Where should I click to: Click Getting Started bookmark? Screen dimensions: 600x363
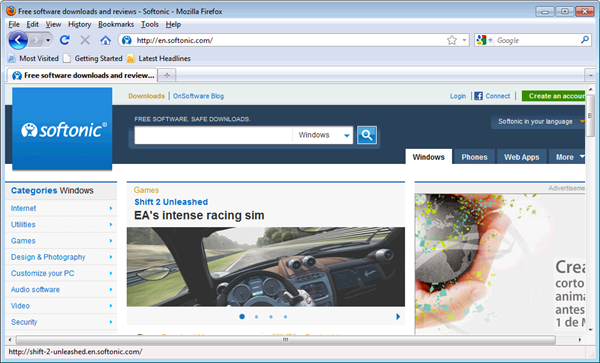(98, 59)
